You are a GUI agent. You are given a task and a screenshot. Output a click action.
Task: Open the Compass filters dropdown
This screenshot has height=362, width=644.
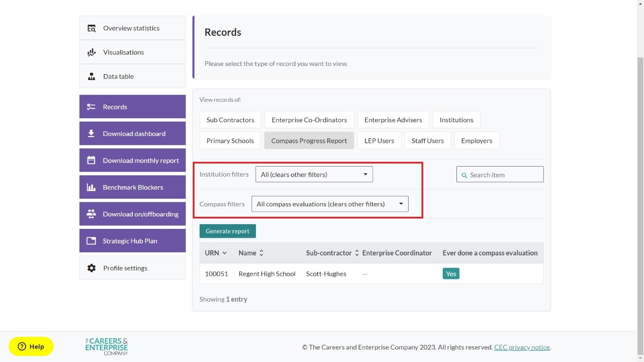pyautogui.click(x=330, y=204)
